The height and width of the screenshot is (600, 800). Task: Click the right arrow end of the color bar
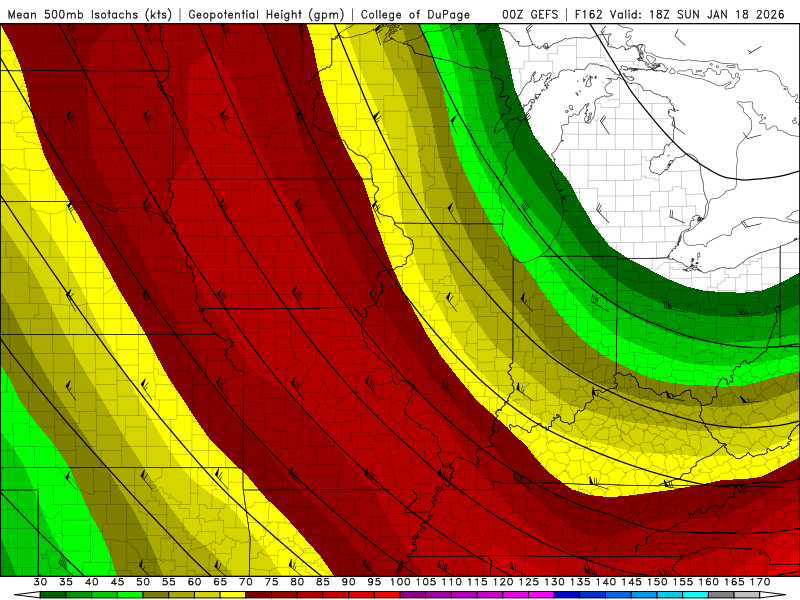click(772, 595)
